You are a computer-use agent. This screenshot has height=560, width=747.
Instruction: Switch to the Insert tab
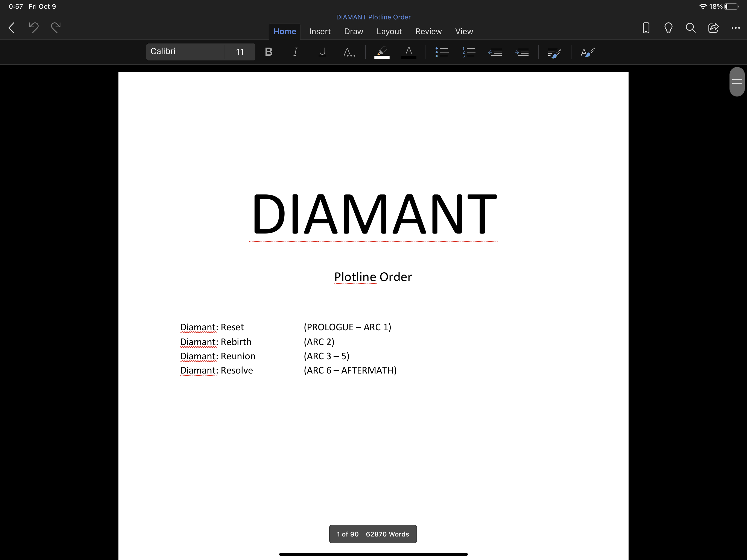(320, 31)
